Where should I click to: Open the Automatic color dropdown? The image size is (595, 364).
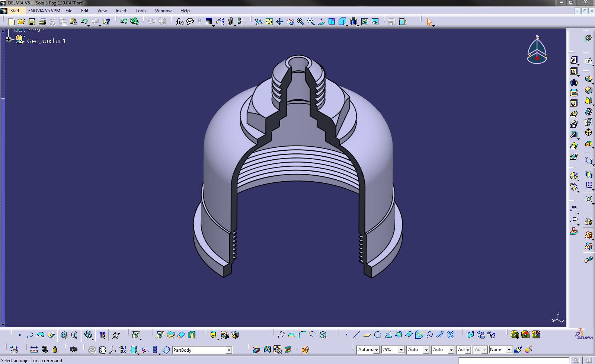pyautogui.click(x=376, y=350)
